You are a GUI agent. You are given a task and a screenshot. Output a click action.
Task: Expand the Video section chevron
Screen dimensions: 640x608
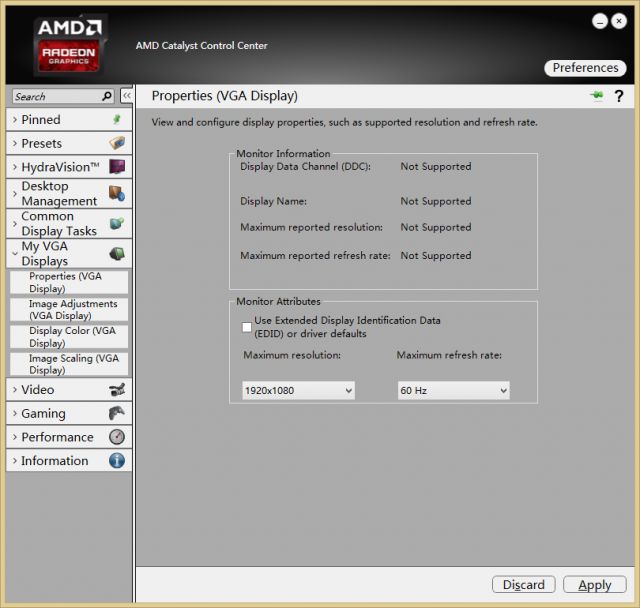tap(15, 389)
